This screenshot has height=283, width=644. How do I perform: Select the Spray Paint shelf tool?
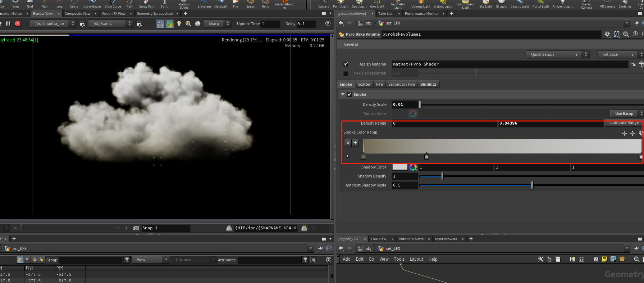(147, 4)
